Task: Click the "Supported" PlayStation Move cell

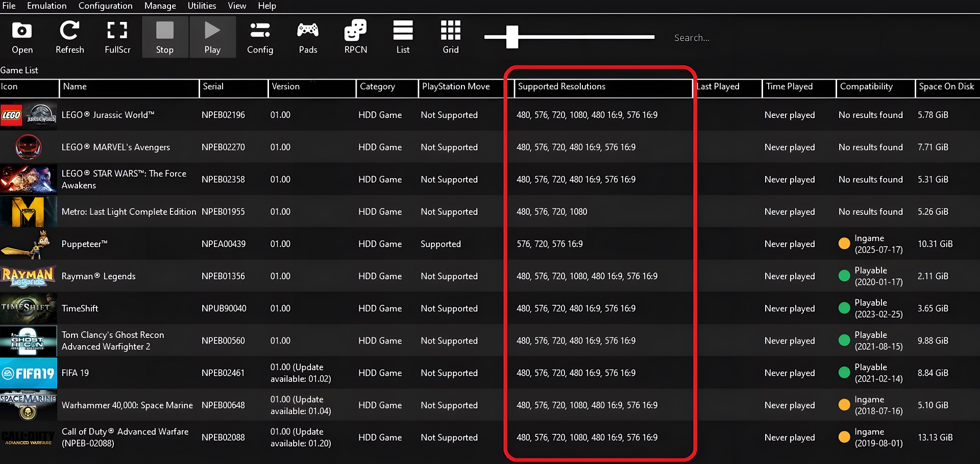Action: pyautogui.click(x=440, y=244)
